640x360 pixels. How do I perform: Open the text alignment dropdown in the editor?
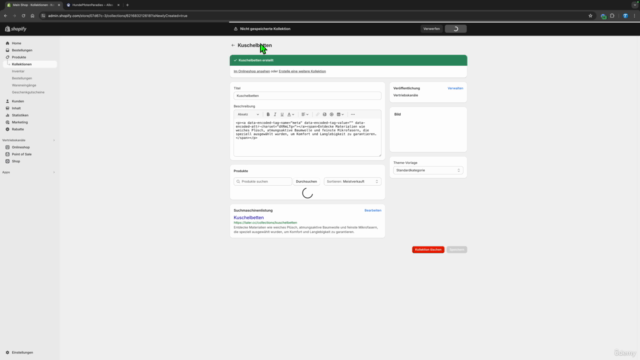pos(305,114)
